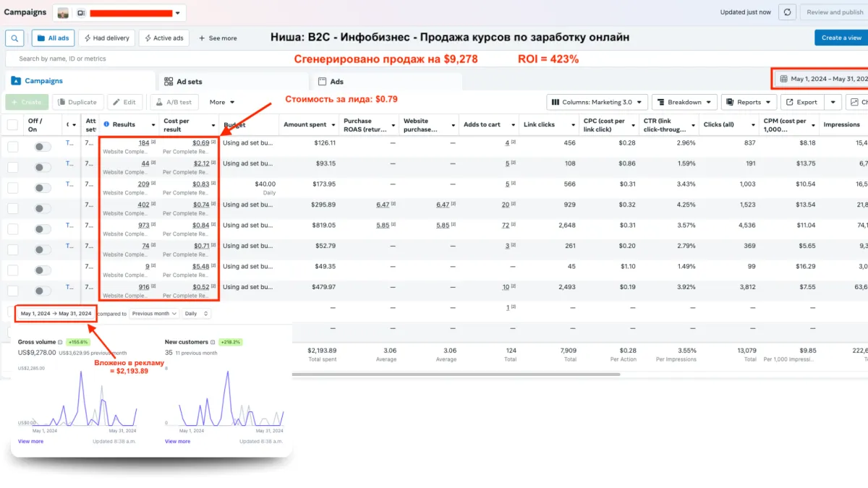This screenshot has height=488, width=868.
Task: Select all rows with the header checkbox
Action: pos(12,124)
